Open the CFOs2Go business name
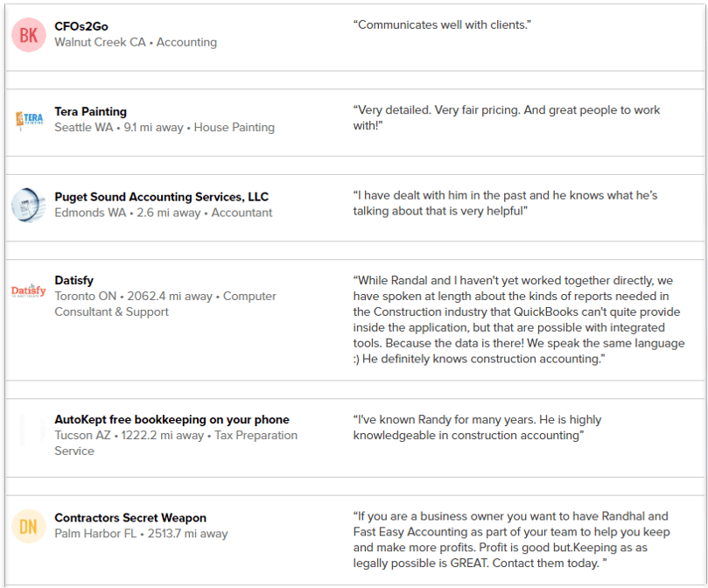The width and height of the screenshot is (708, 588). [x=81, y=26]
